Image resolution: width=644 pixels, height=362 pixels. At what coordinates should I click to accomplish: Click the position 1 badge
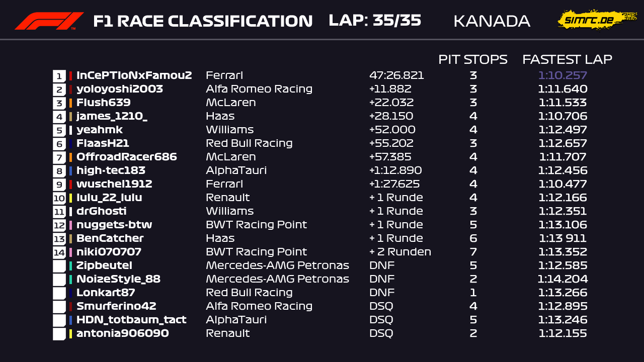[x=59, y=76]
